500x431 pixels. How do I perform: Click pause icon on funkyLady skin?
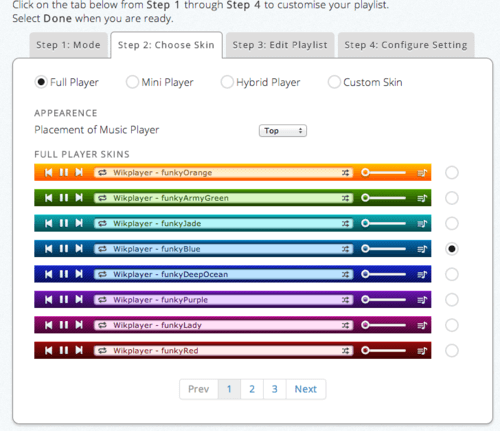pos(64,325)
